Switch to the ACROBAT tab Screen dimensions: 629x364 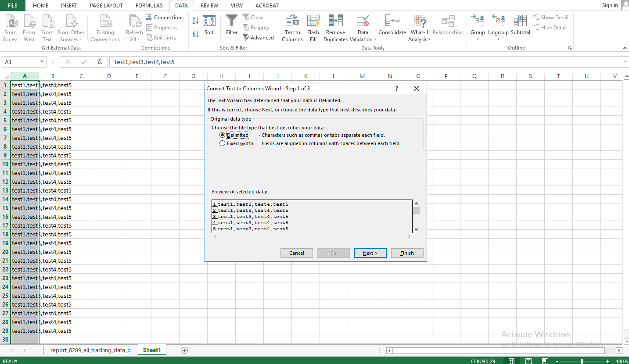[x=267, y=5]
